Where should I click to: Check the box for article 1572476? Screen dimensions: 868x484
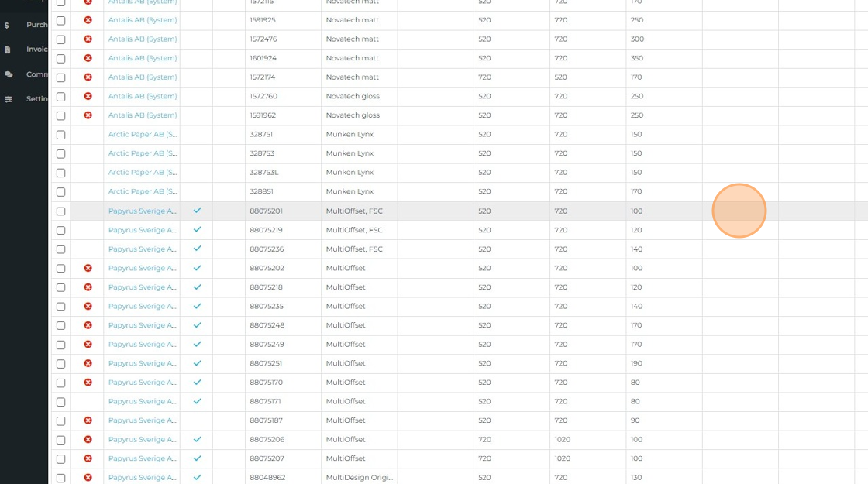[x=61, y=39]
